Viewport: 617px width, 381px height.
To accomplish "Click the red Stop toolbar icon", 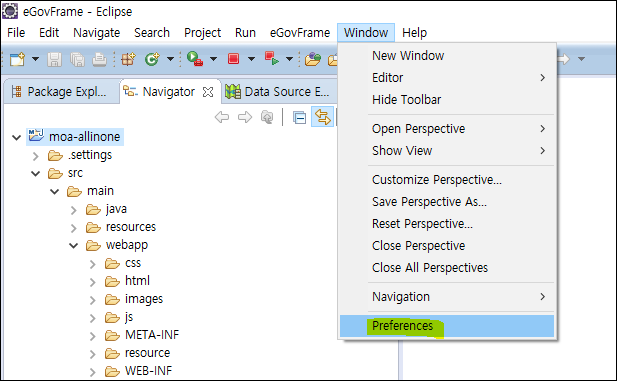I will (x=233, y=59).
